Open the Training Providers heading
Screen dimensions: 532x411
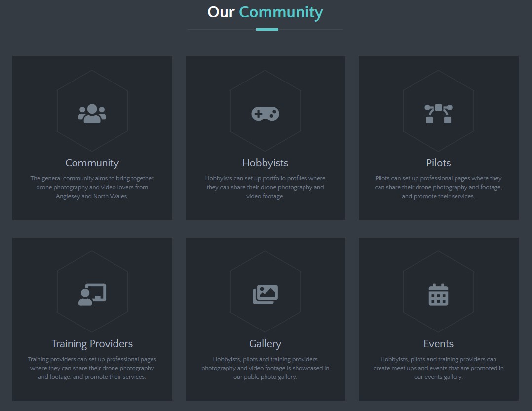(92, 344)
